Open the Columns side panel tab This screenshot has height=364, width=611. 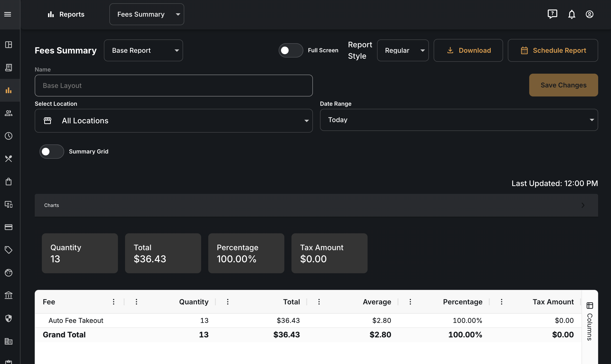click(x=590, y=321)
